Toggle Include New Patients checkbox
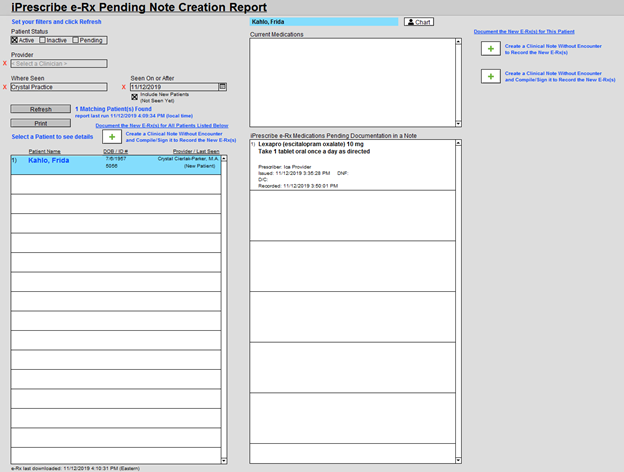The height and width of the screenshot is (472, 624). pos(135,97)
